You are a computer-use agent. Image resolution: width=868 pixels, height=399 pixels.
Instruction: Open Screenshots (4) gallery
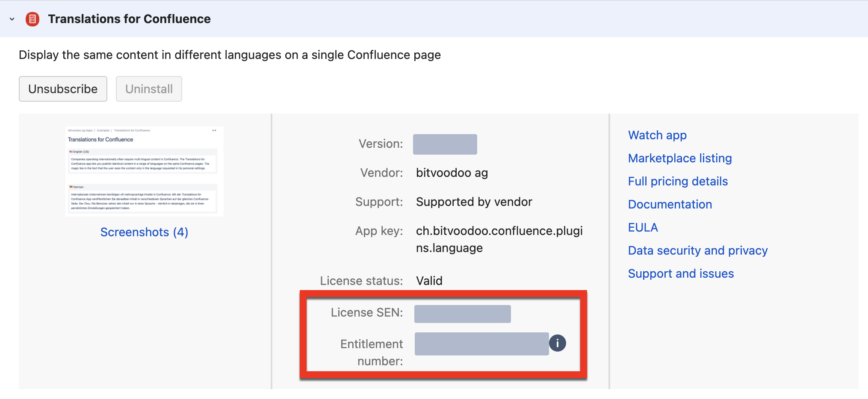144,232
